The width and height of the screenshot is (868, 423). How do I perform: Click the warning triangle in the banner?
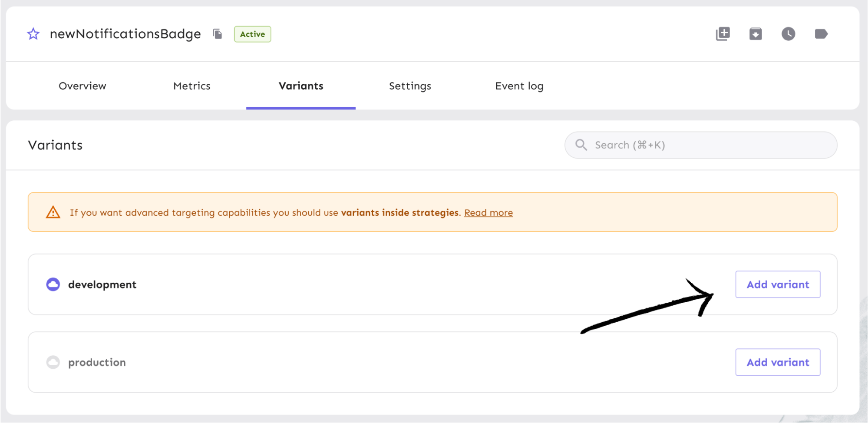pyautogui.click(x=53, y=212)
